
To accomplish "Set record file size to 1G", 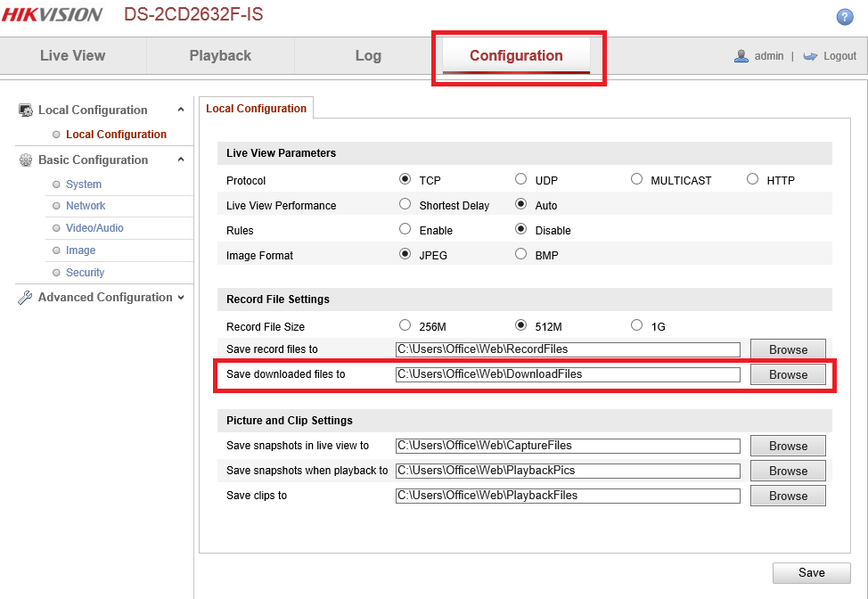I will (636, 325).
